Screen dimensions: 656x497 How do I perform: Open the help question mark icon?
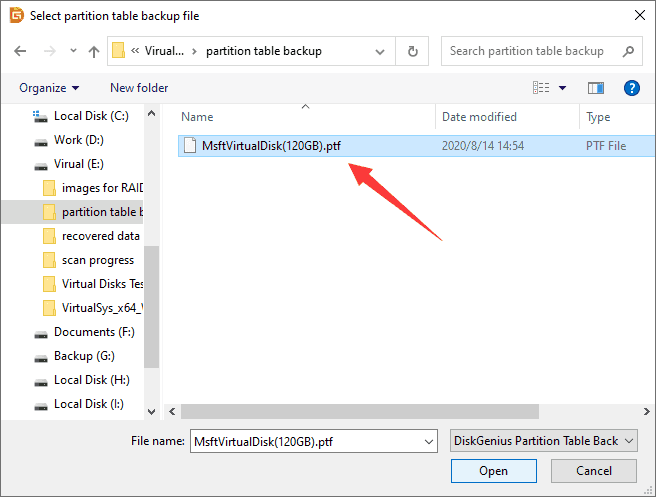[631, 88]
